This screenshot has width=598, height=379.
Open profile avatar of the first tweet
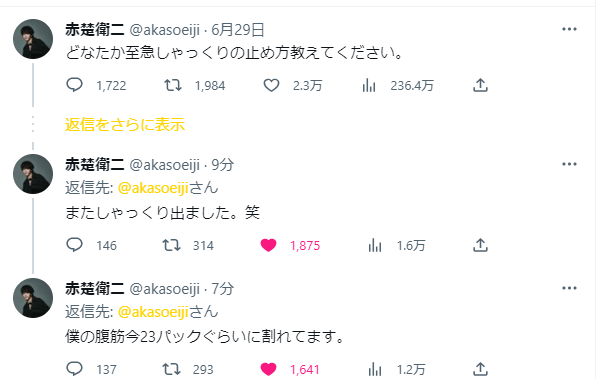click(x=33, y=39)
